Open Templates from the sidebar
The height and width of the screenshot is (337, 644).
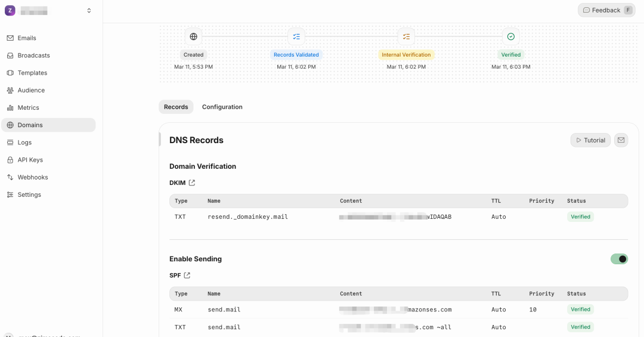tap(48, 73)
